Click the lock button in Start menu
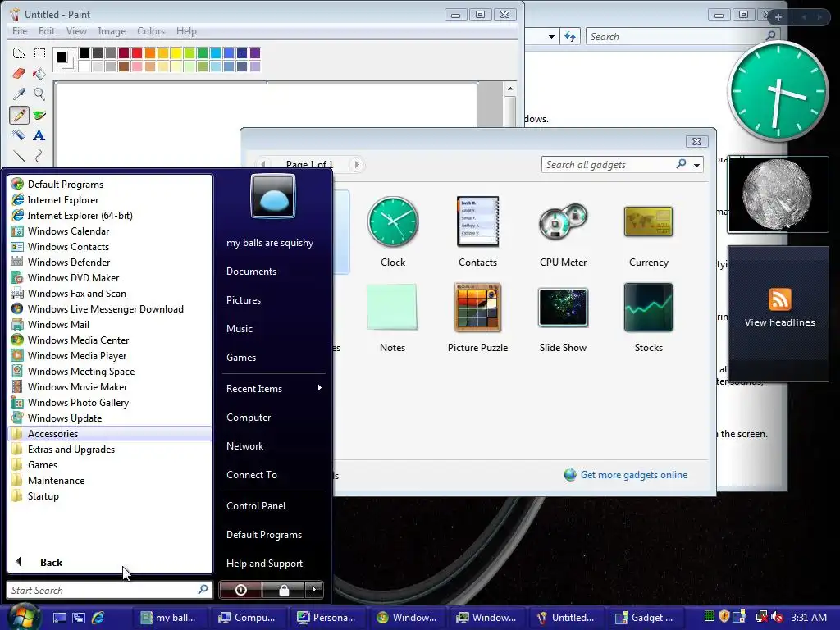This screenshot has height=630, width=840. (x=283, y=590)
